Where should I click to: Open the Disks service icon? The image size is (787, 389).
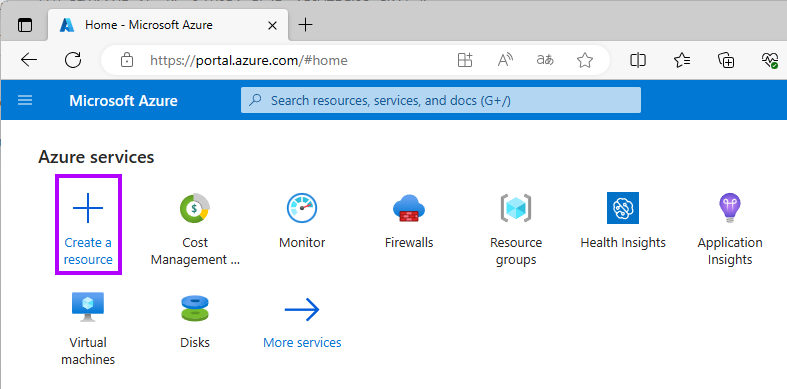pyautogui.click(x=195, y=308)
